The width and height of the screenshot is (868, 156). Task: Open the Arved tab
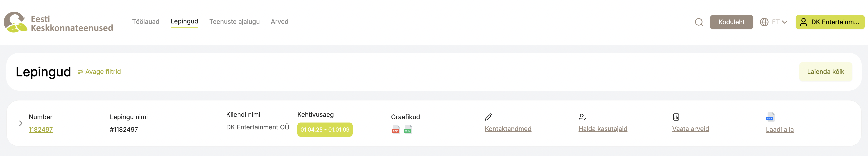279,22
